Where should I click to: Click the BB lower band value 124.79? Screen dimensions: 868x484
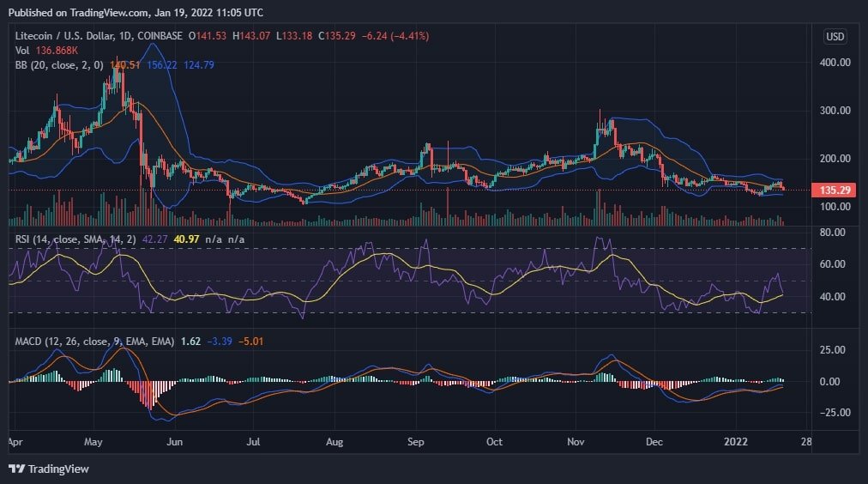point(199,65)
